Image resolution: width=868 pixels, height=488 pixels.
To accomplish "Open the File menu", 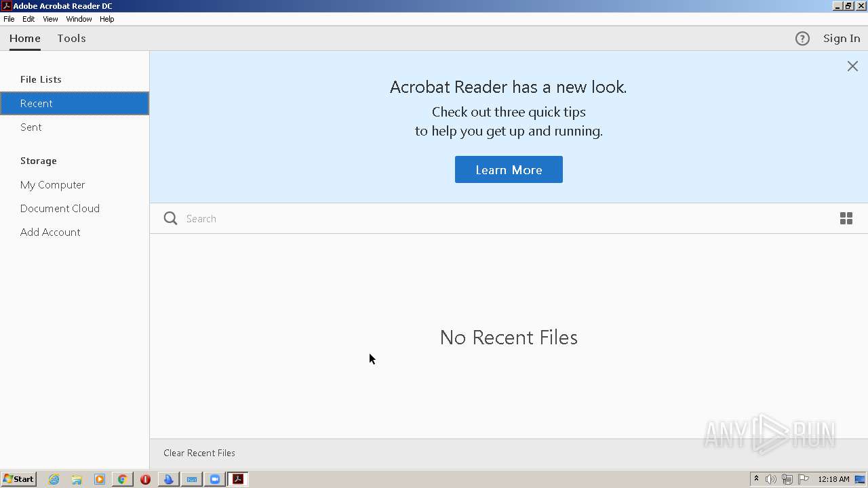I will (x=9, y=19).
